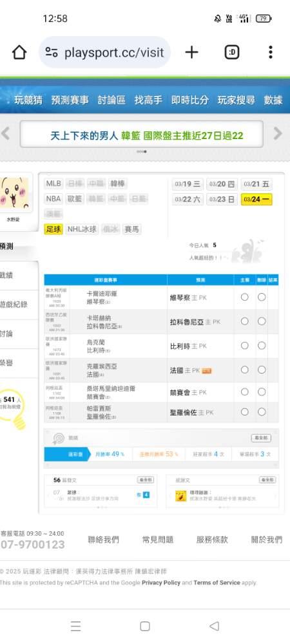The height and width of the screenshot is (644, 290).
Task: Open the browser three-dot menu
Action: coord(270,52)
